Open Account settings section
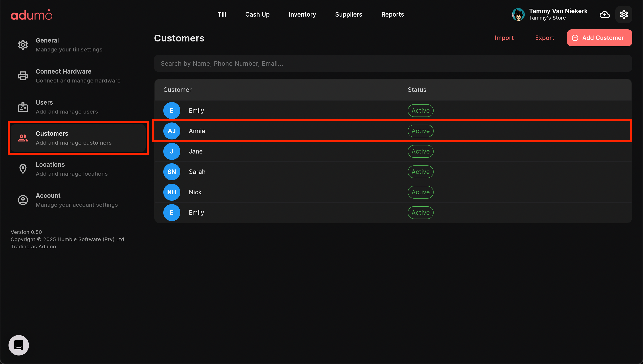Image resolution: width=643 pixels, height=364 pixels. 78,200
